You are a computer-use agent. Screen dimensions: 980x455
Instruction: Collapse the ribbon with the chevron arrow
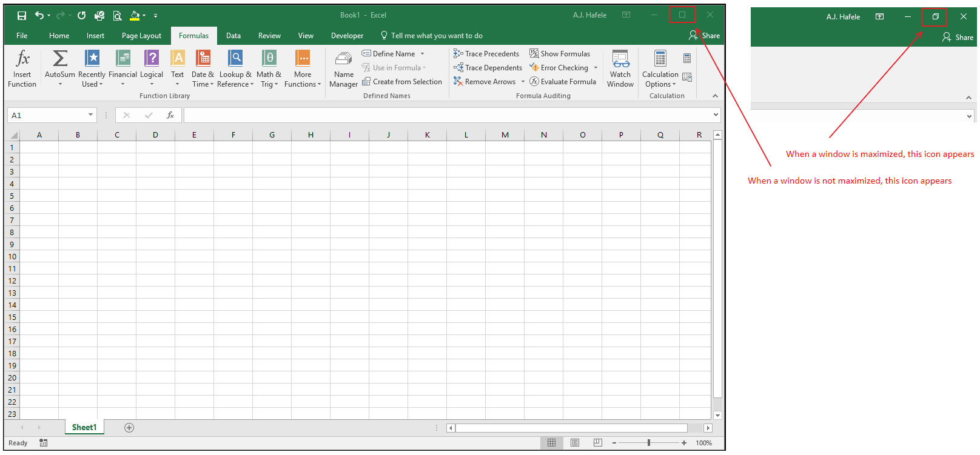point(715,96)
